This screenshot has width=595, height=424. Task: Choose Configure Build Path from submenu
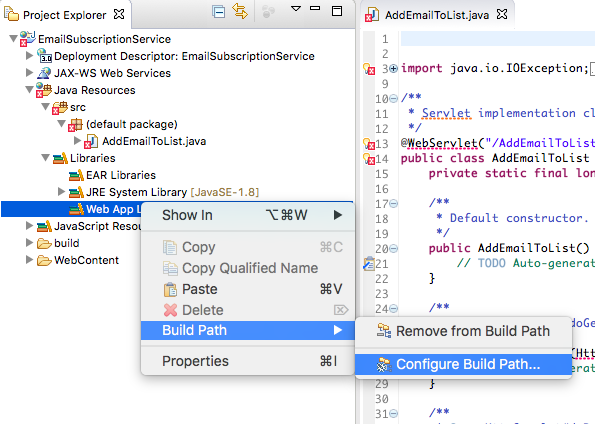coord(463,364)
